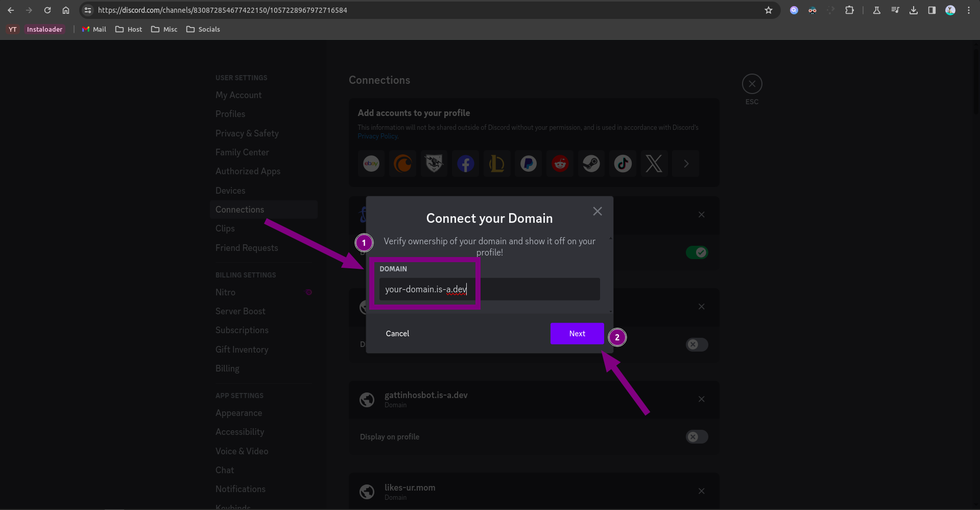The width and height of the screenshot is (980, 510).
Task: Toggle the green enabled profile switch
Action: click(697, 252)
